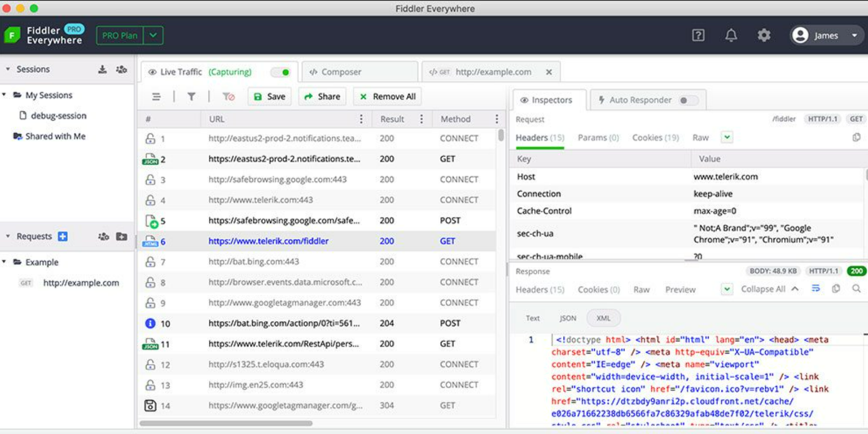Select the Text response format
The width and height of the screenshot is (868, 434).
532,318
